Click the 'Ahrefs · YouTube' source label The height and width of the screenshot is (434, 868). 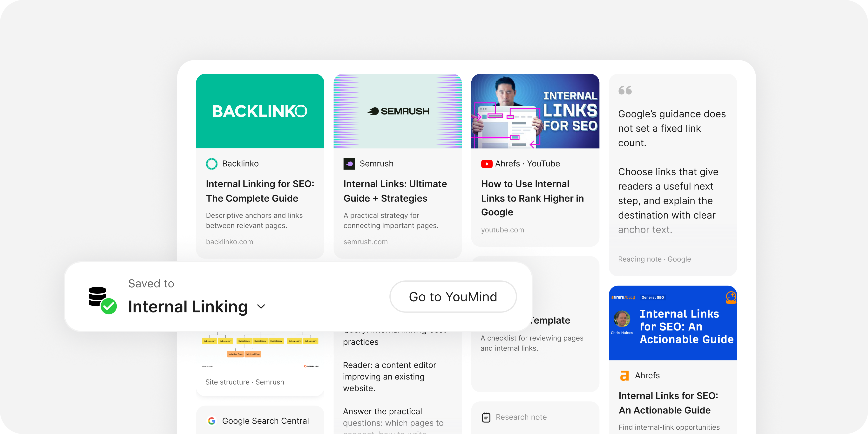(527, 164)
